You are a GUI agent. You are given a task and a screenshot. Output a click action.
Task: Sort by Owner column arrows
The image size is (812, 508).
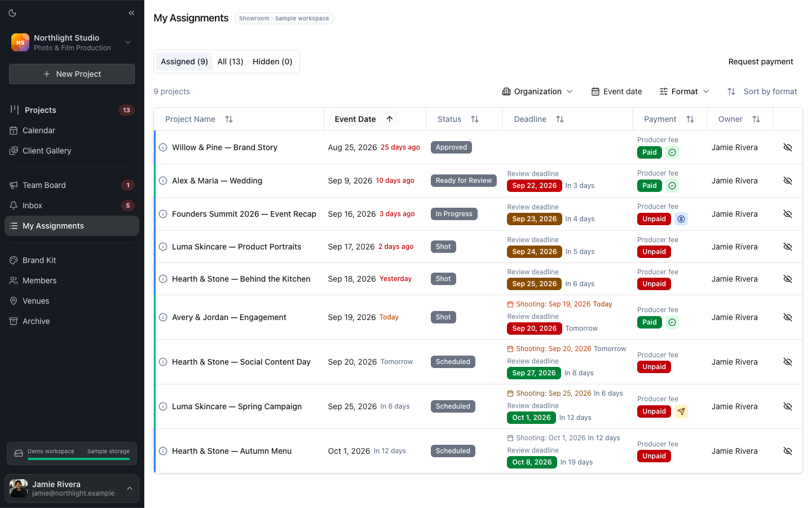pos(756,119)
